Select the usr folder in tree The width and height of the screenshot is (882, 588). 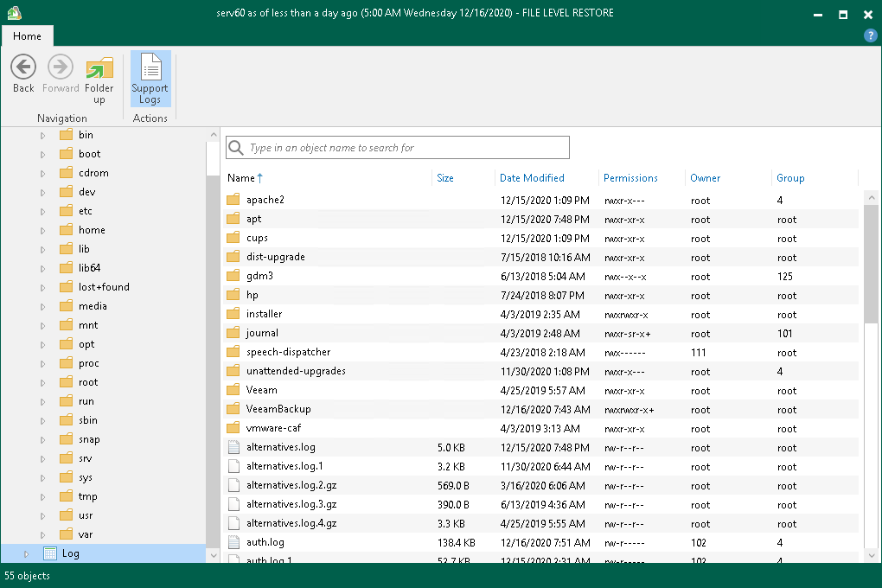[x=86, y=515]
